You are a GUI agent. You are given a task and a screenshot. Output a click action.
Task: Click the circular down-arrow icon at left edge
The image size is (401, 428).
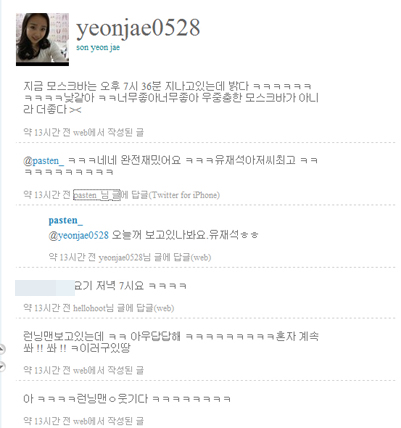(x=2, y=367)
